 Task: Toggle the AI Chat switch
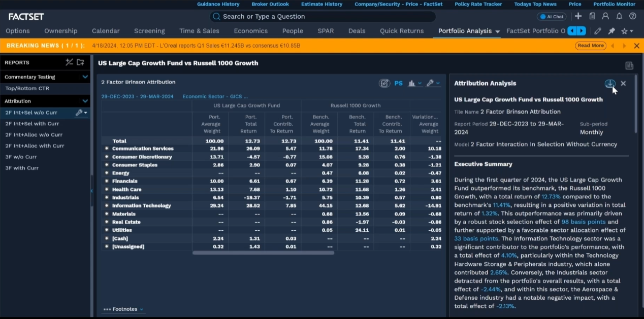[552, 17]
